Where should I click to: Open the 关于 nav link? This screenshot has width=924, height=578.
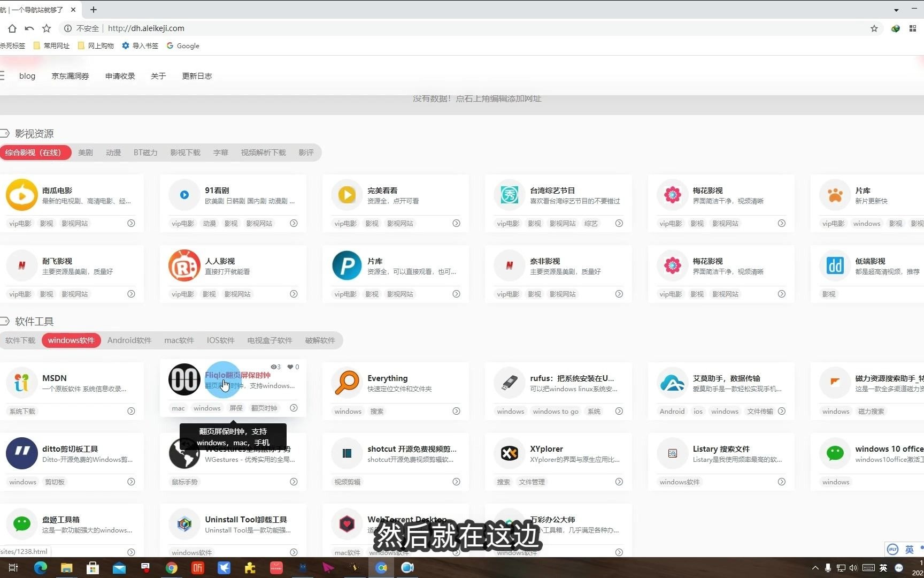pyautogui.click(x=158, y=76)
